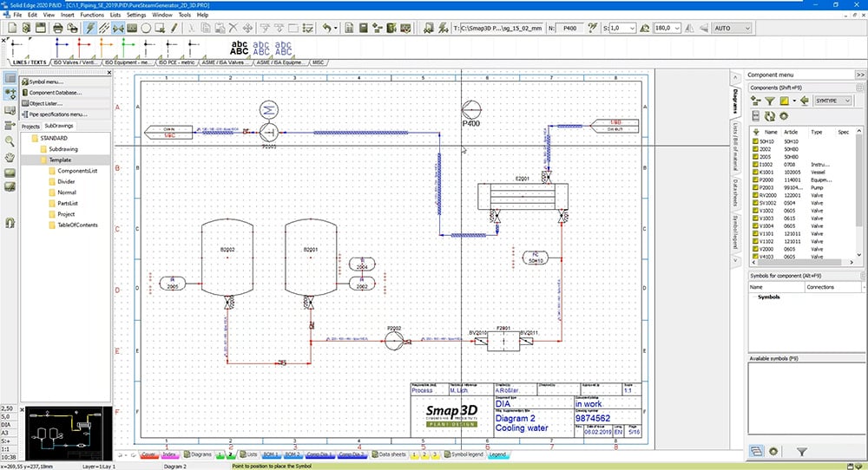Screen dimensions: 868x470
Task: Open the Settings menu
Action: click(x=136, y=15)
